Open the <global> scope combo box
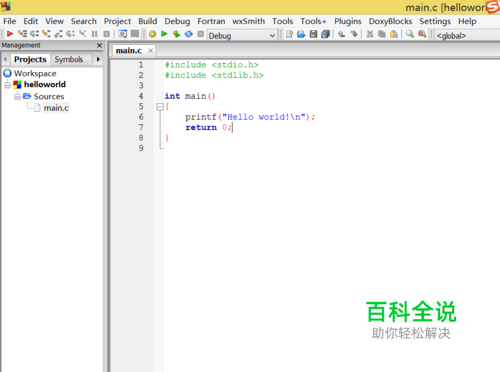The height and width of the screenshot is (372, 500). [467, 35]
